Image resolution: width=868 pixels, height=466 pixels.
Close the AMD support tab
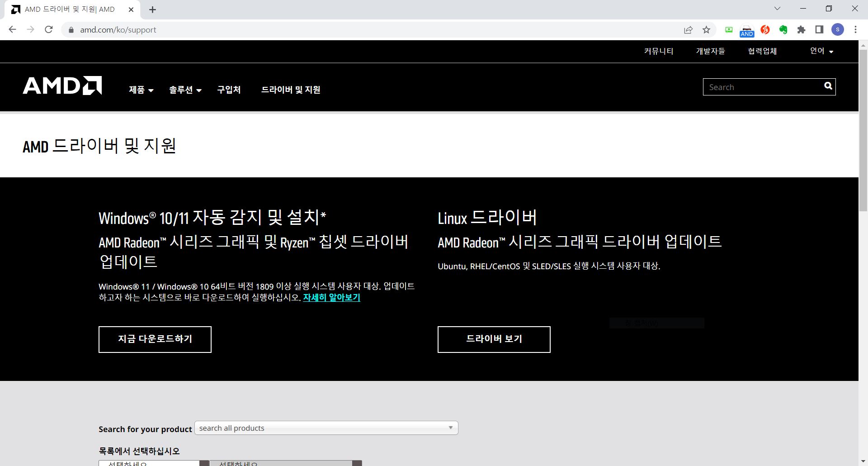131,10
